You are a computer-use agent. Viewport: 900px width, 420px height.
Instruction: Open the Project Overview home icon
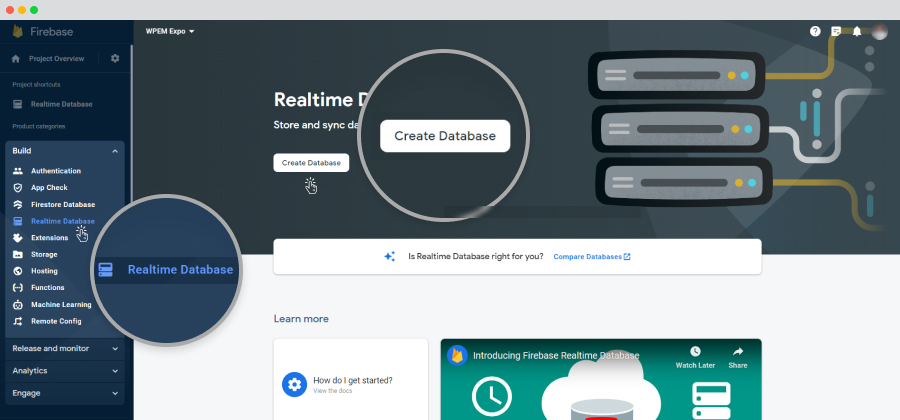[x=16, y=59]
